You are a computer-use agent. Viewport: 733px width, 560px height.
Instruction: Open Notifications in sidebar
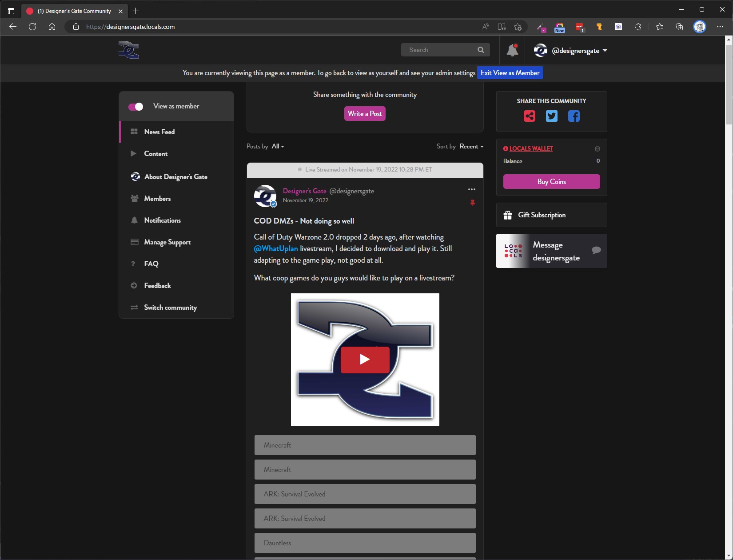point(176,220)
